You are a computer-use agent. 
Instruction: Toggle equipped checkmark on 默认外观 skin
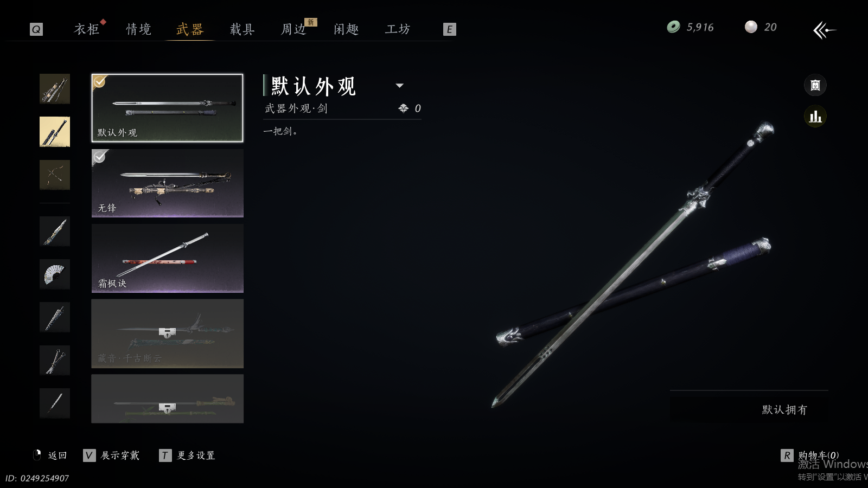(100, 82)
